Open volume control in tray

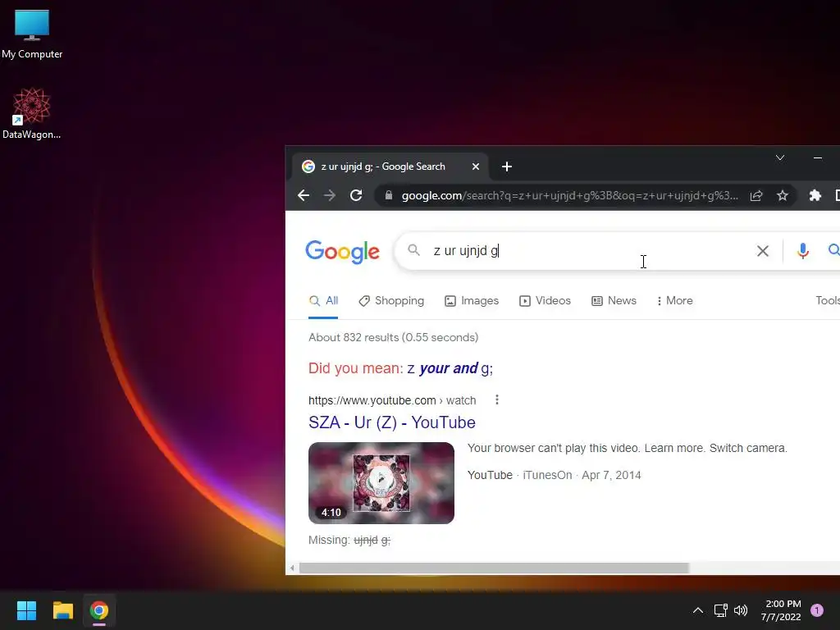[x=741, y=610]
